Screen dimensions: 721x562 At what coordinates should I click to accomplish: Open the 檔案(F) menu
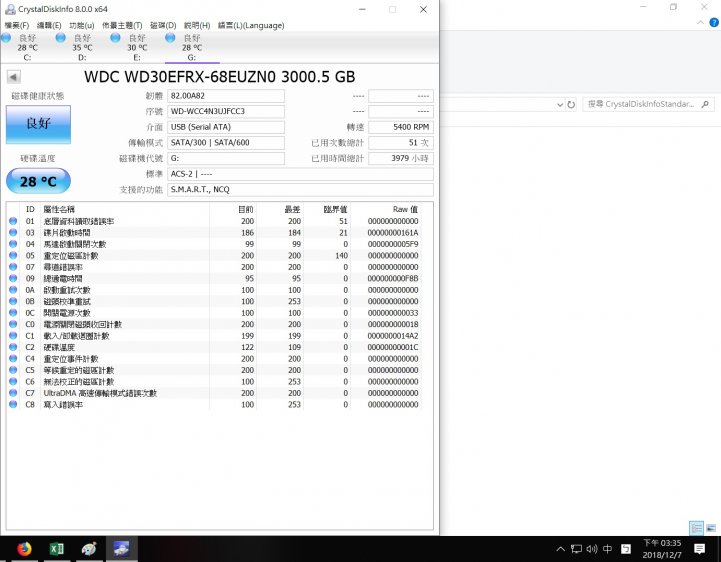[x=17, y=25]
